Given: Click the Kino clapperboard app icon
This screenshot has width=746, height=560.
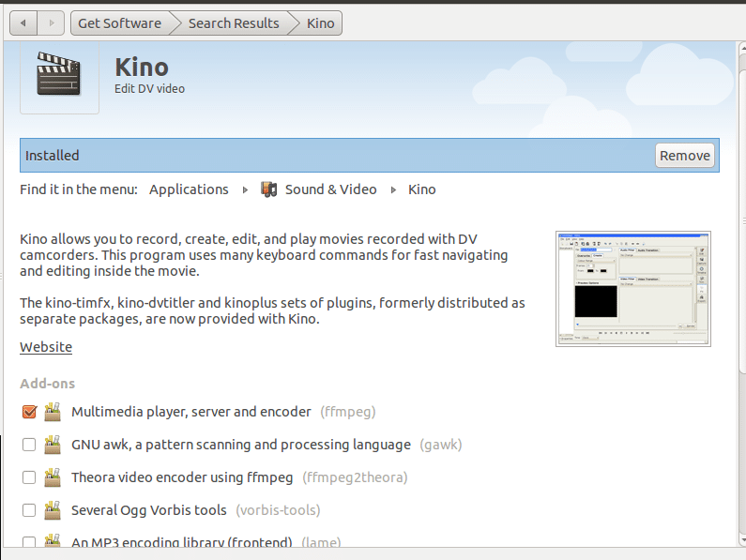Looking at the screenshot, I should tap(58, 75).
